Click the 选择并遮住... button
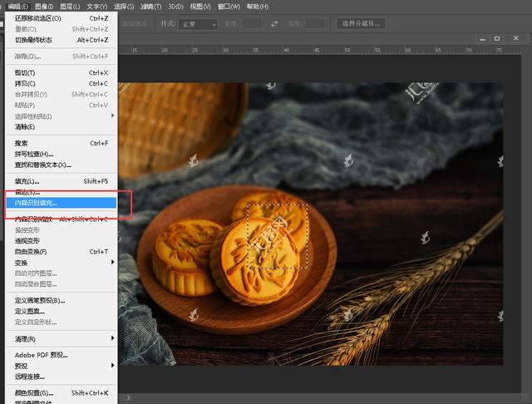Viewport: 532px width, 404px height. click(x=361, y=23)
